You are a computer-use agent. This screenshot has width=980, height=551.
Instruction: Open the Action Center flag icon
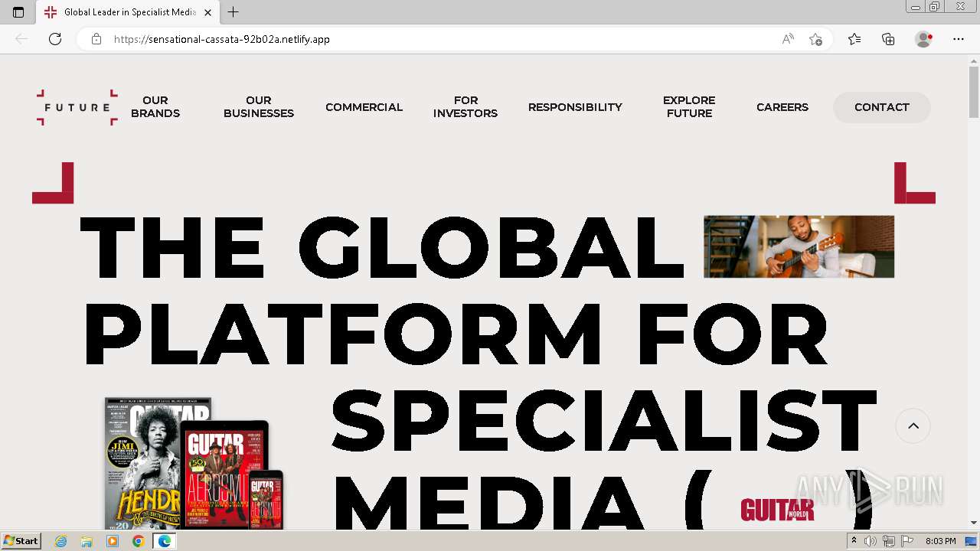pos(907,541)
